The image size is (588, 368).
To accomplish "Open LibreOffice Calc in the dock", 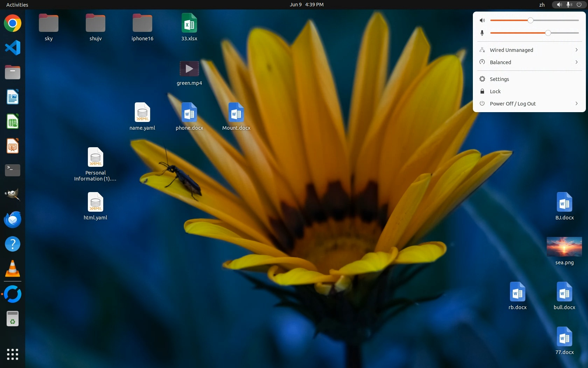I will [13, 122].
